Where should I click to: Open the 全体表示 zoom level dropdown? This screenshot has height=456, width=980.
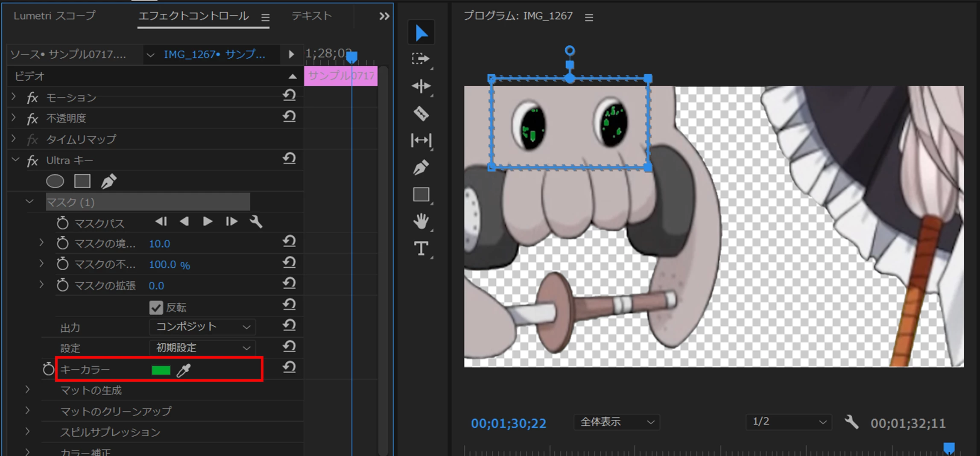[x=616, y=422]
